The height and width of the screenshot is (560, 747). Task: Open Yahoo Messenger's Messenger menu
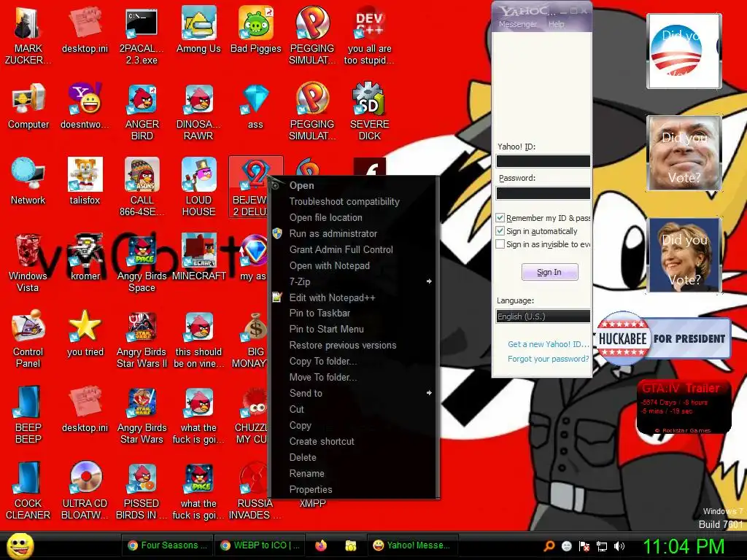518,24
